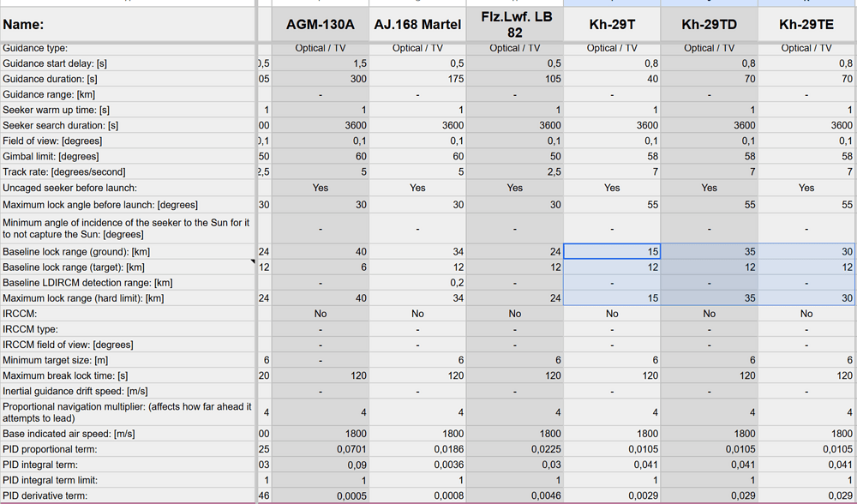The width and height of the screenshot is (857, 504).
Task: Select AJ.168 Martel LDIRCM detection range value 0,2
Action: pos(417,283)
